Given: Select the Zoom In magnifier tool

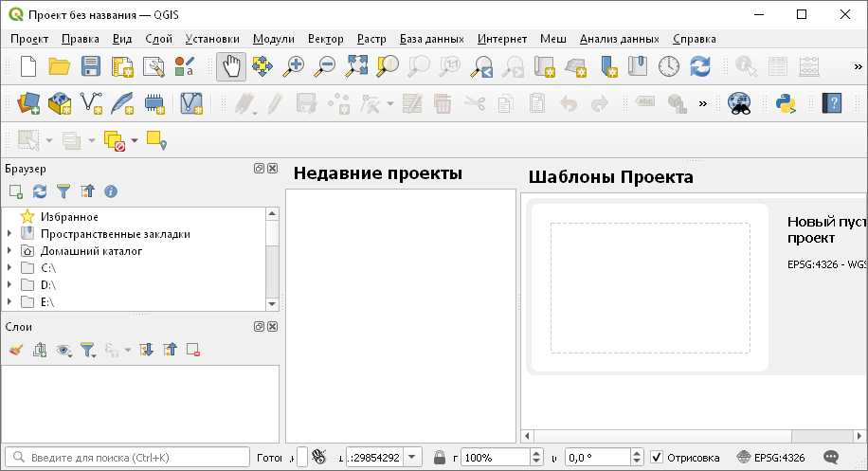Looking at the screenshot, I should [x=293, y=66].
